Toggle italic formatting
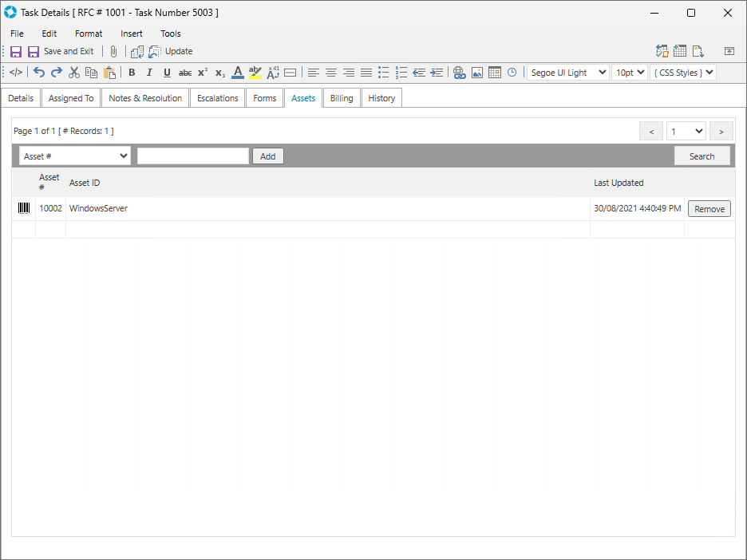The height and width of the screenshot is (560, 747). tap(149, 73)
